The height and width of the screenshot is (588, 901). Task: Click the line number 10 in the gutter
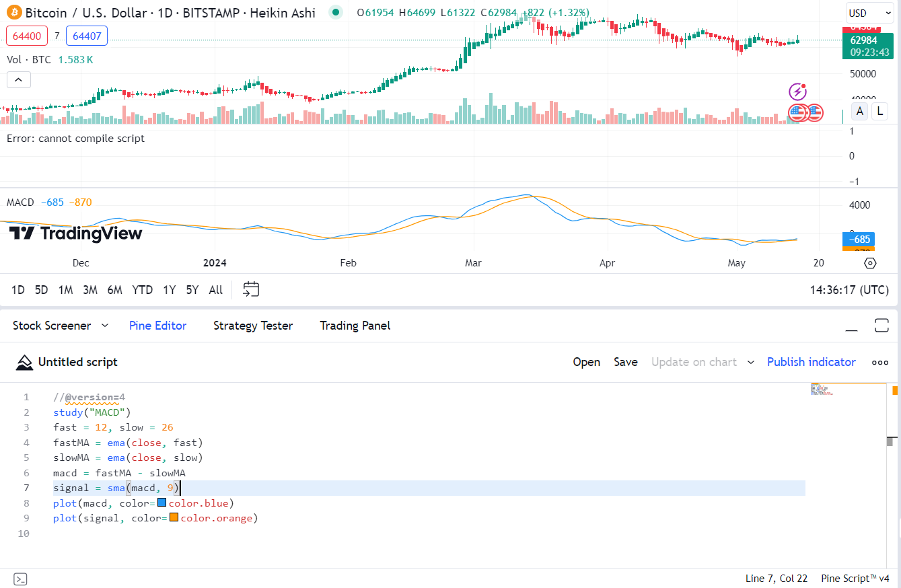point(24,534)
